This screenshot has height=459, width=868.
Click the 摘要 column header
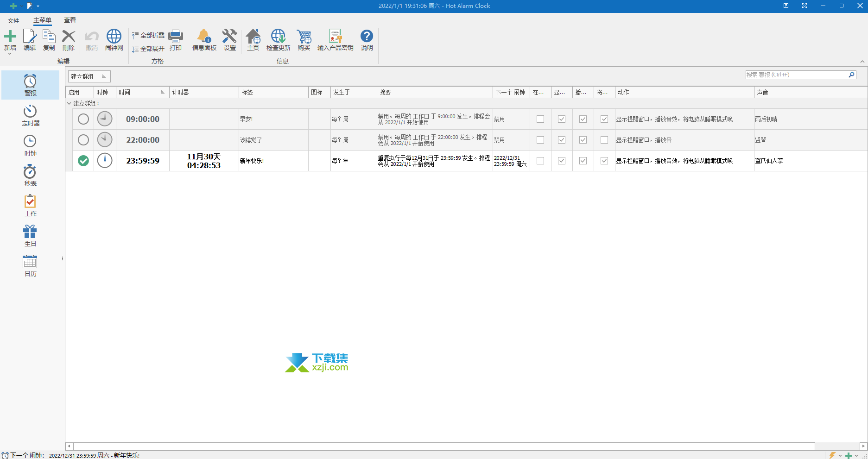tap(435, 92)
